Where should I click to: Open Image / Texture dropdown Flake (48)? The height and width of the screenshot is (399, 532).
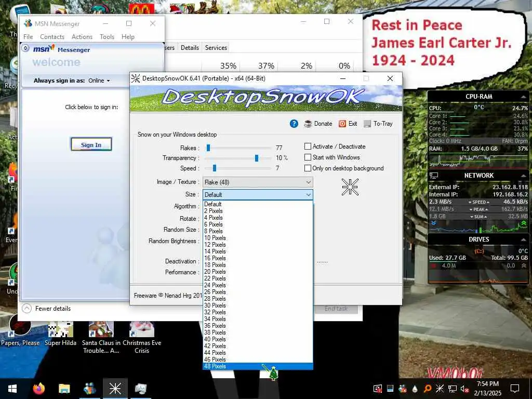point(258,182)
